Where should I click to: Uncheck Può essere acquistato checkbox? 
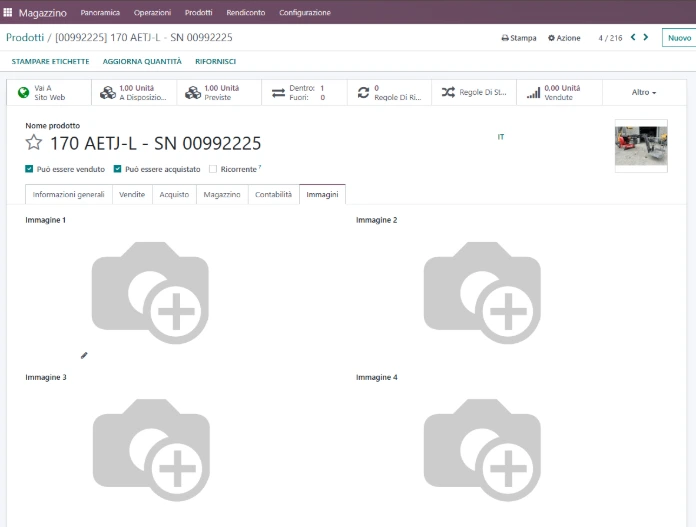click(x=117, y=169)
